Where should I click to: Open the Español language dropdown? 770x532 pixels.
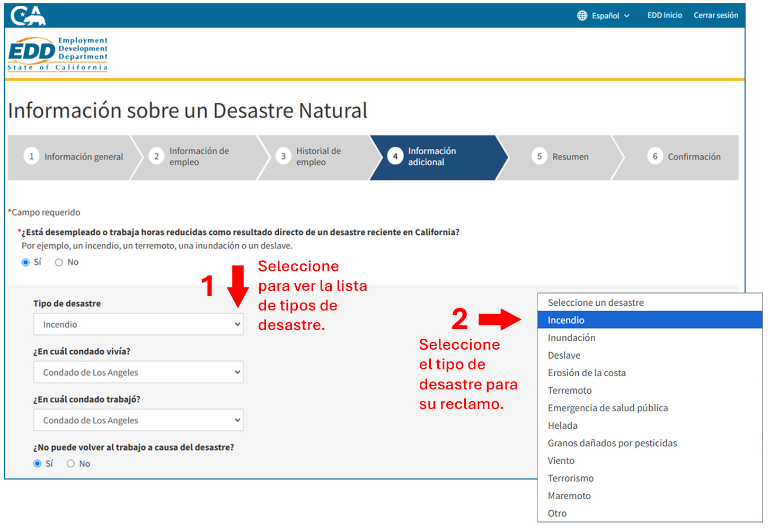point(608,15)
